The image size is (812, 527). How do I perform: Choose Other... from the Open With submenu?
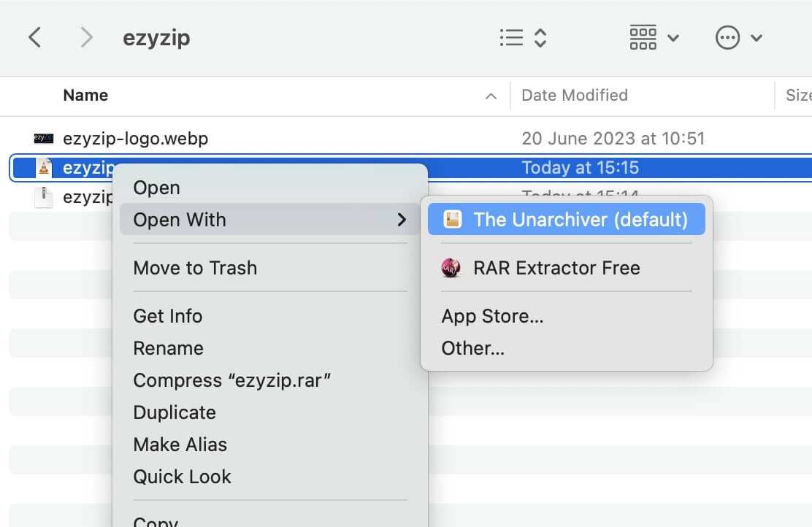[472, 348]
